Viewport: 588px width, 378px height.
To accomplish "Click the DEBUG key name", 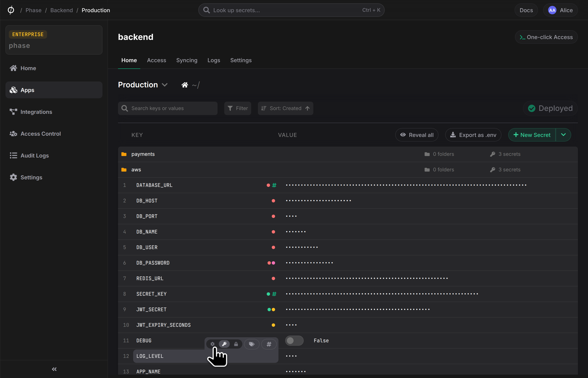I will (144, 340).
